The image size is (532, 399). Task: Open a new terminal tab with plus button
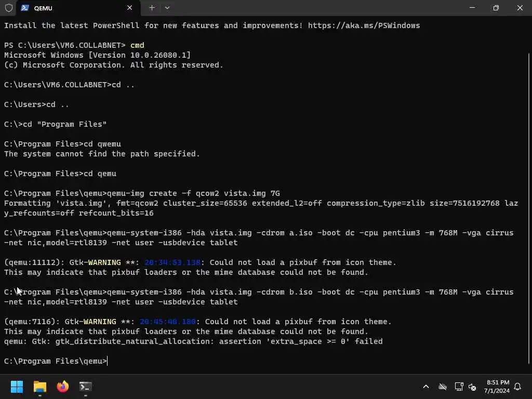pyautogui.click(x=152, y=8)
